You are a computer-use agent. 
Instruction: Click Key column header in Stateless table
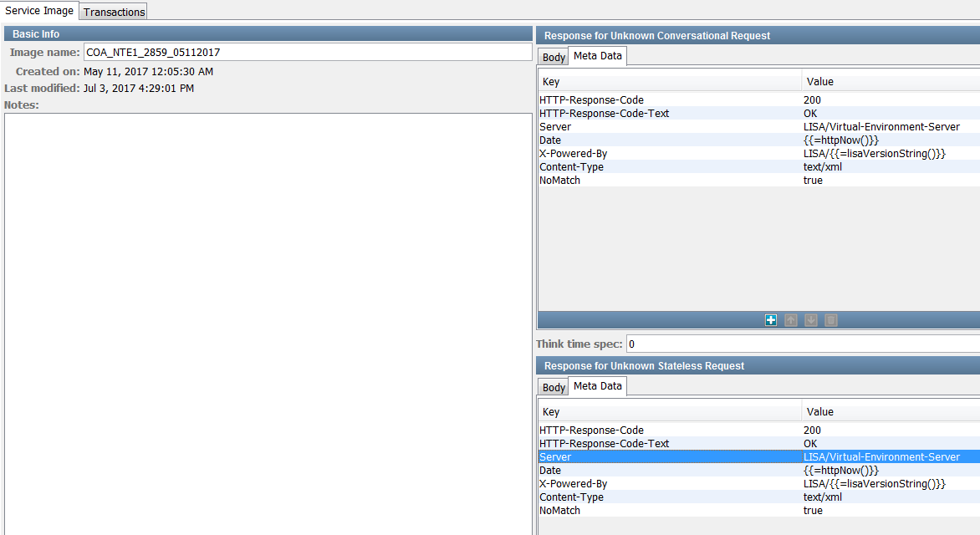[670, 412]
